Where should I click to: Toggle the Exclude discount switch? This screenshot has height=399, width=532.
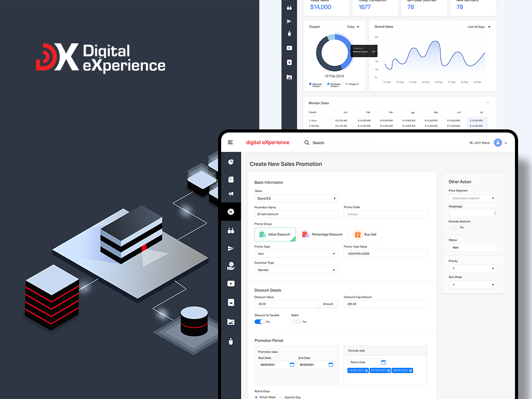[x=453, y=227]
